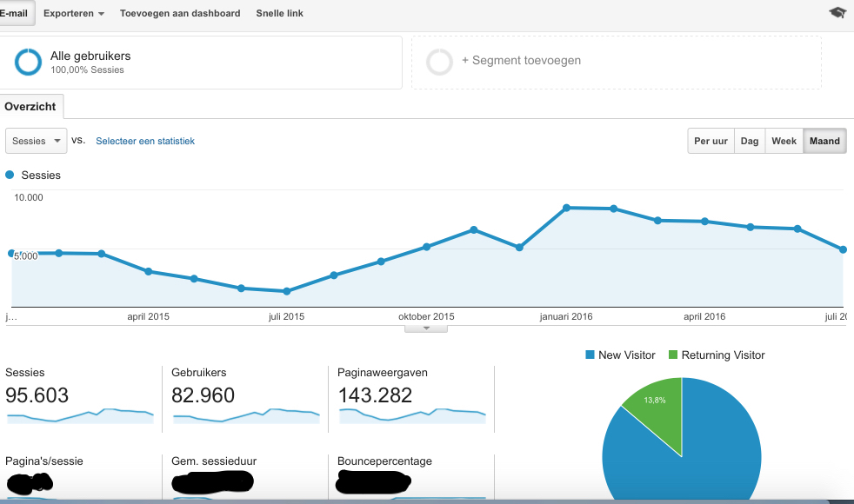Switch the chart to Per uur
This screenshot has height=504, width=854.
(x=711, y=141)
